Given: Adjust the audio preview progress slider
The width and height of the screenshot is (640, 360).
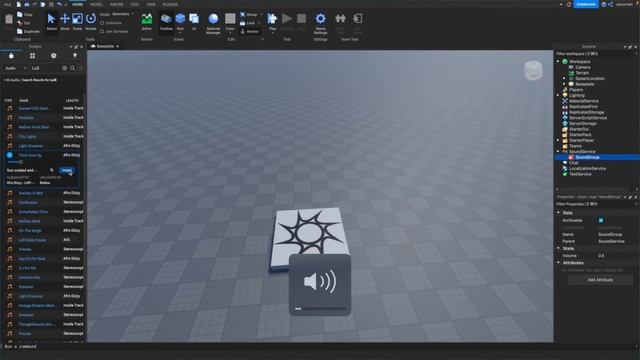Looking at the screenshot, I should pos(16,162).
